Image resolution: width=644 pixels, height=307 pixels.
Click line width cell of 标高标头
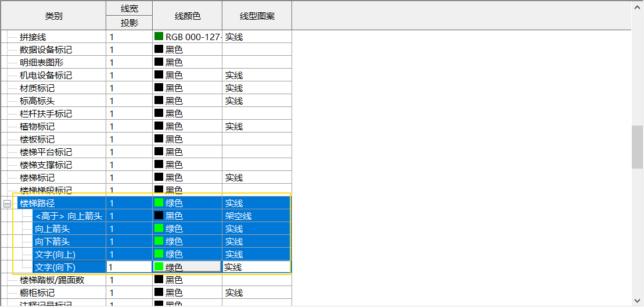coord(129,101)
